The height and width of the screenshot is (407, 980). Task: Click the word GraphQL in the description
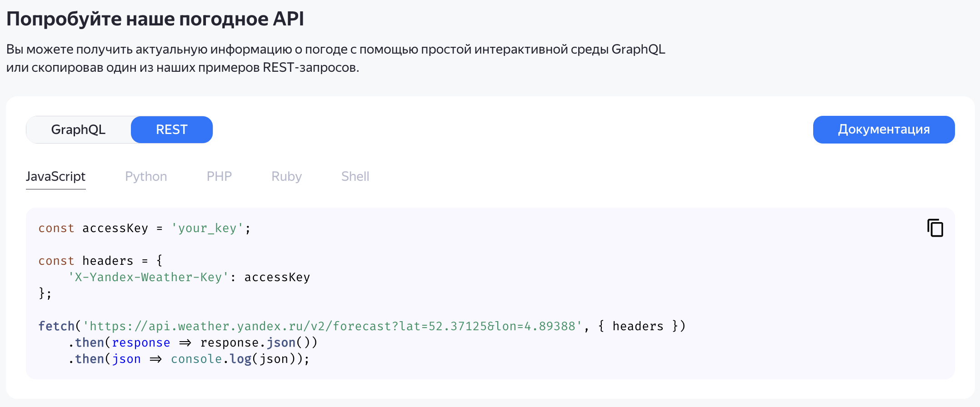point(638,49)
